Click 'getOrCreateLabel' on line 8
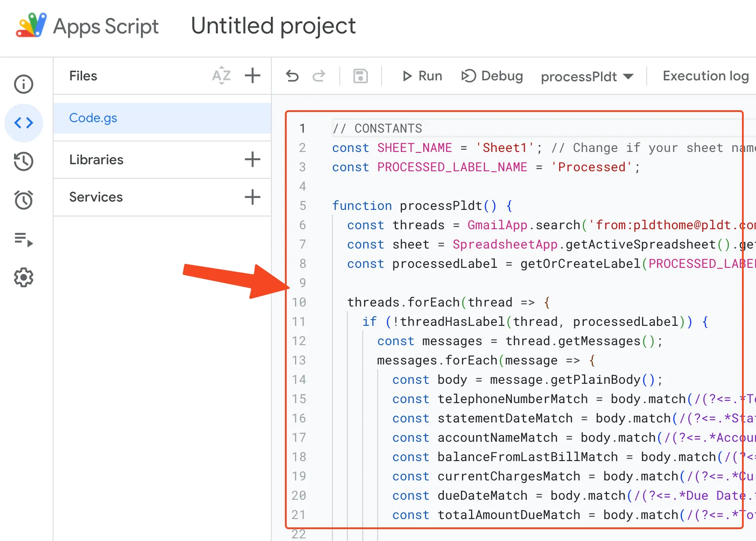Screen dimensions: 756x541 580,263
